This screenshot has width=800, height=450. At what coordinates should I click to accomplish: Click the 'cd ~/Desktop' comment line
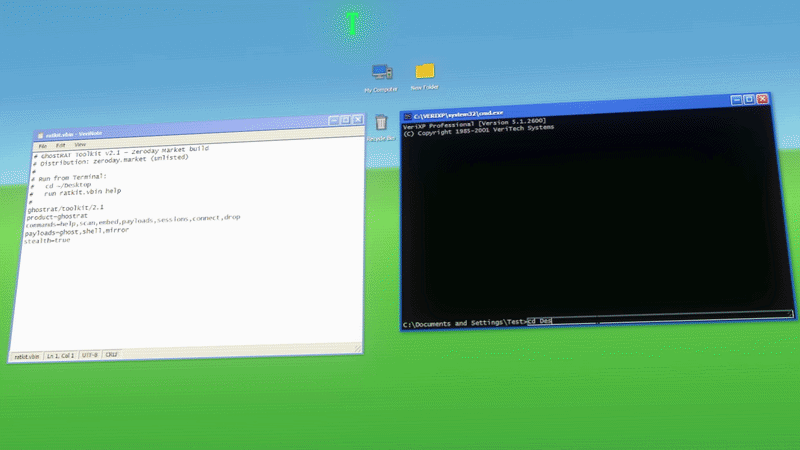61,185
